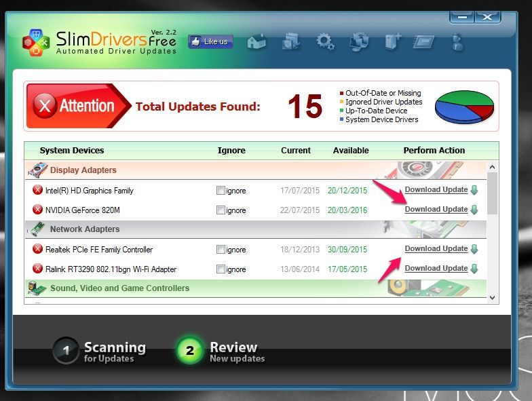Click the scrollbar down arrow in device list
532x401 pixels.
coord(493,298)
